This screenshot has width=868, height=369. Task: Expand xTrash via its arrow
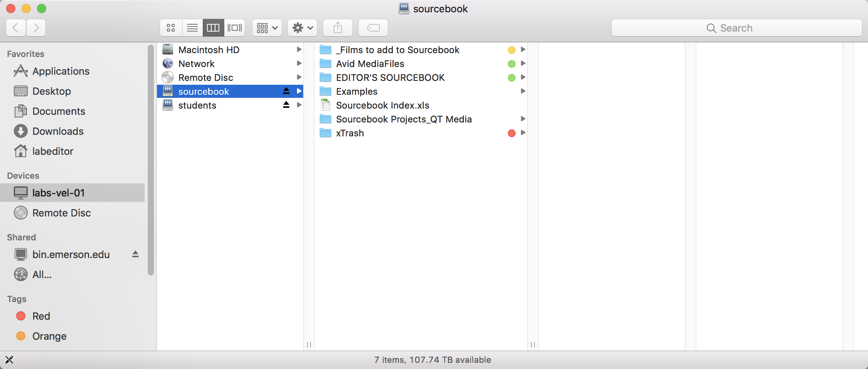click(x=523, y=133)
